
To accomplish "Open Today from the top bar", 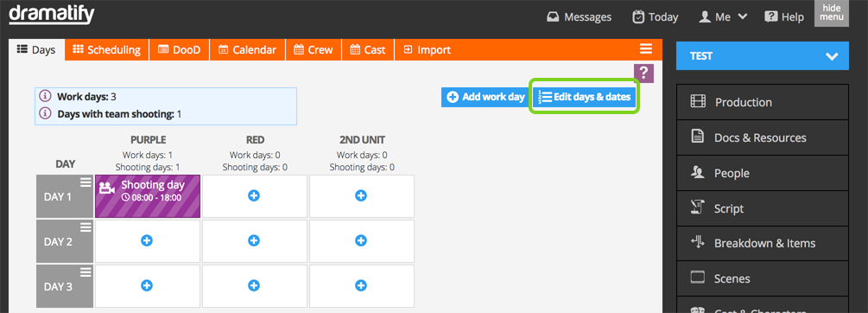I will coord(656,17).
